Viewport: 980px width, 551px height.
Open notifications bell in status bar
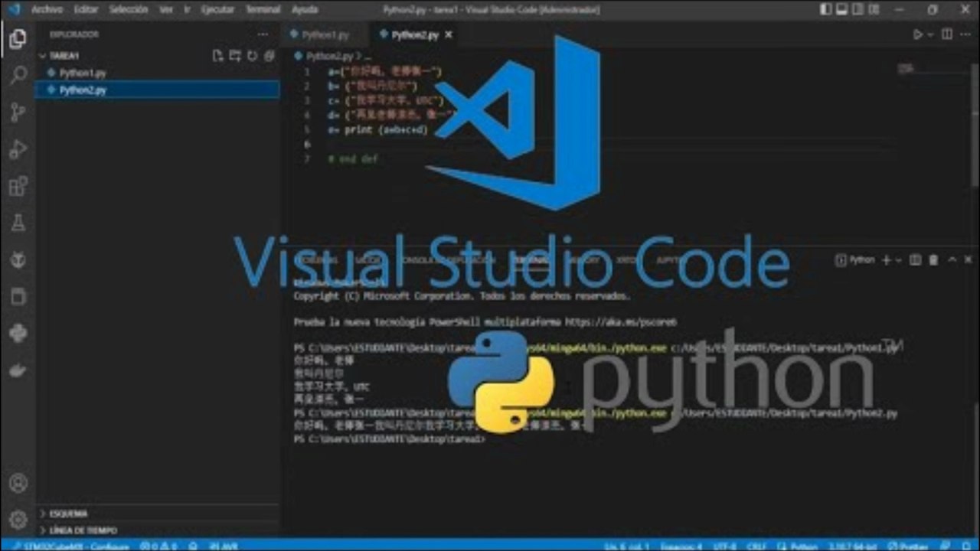point(966,546)
